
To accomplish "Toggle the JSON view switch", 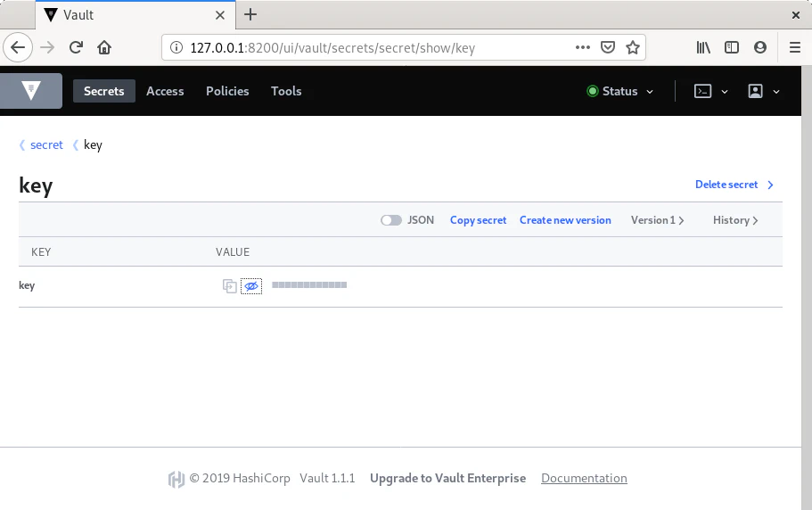I will tap(391, 220).
